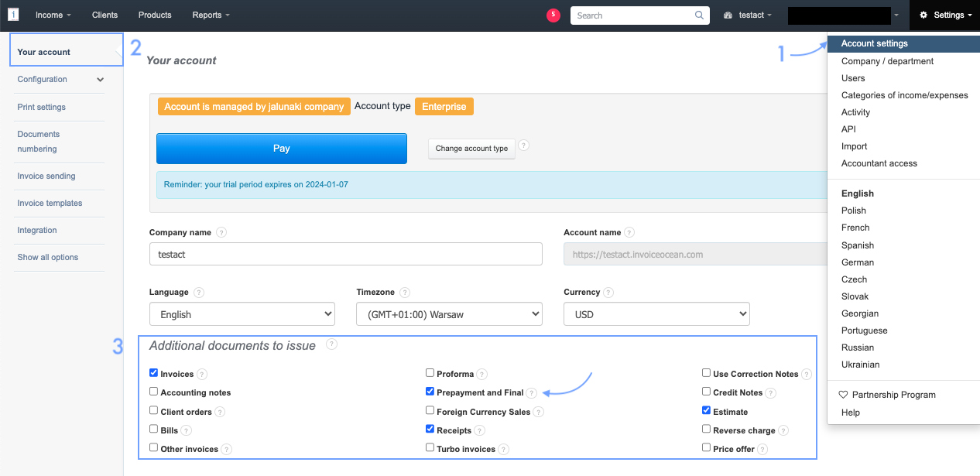Click the InvoiceOcean logo icon

[x=13, y=15]
